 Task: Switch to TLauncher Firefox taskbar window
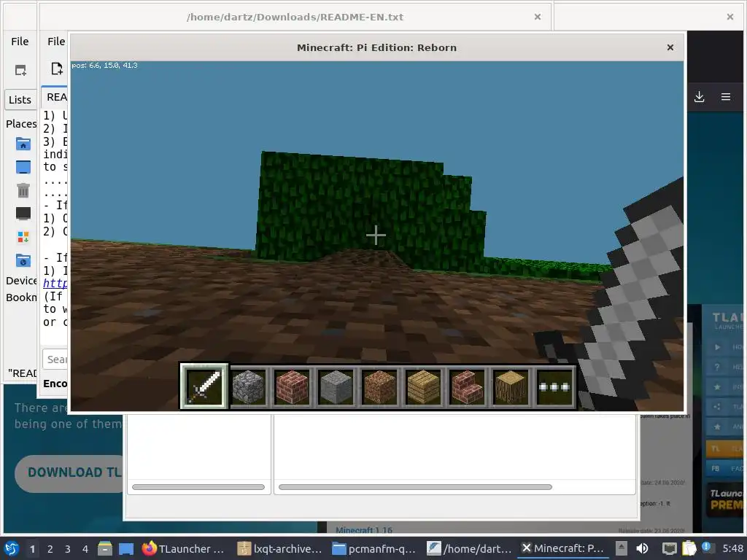pyautogui.click(x=183, y=548)
